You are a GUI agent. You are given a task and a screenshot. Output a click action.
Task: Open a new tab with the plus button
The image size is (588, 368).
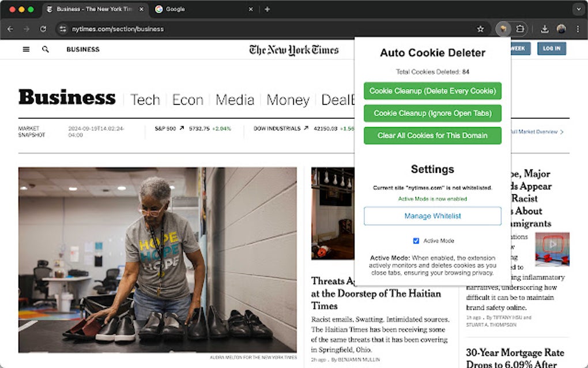(267, 9)
